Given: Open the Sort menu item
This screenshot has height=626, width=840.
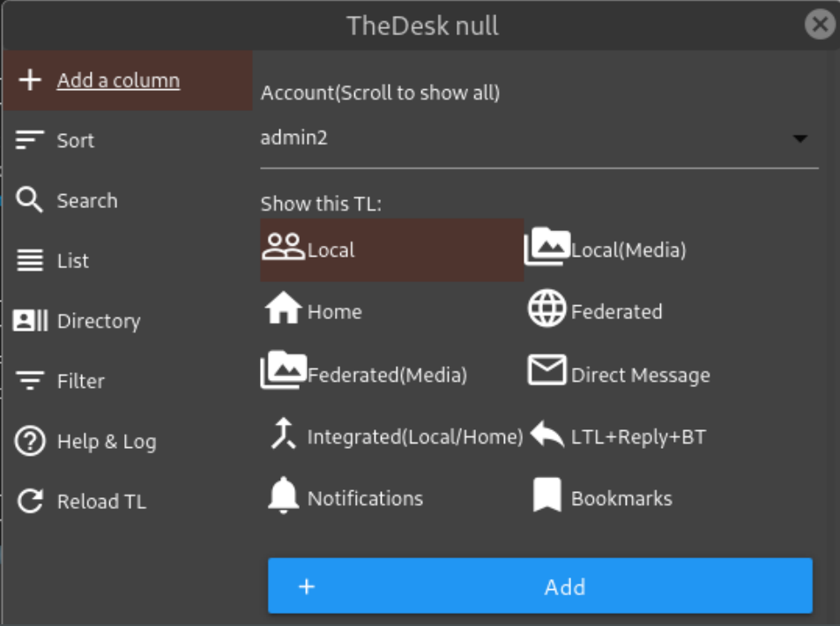Looking at the screenshot, I should tap(75, 141).
